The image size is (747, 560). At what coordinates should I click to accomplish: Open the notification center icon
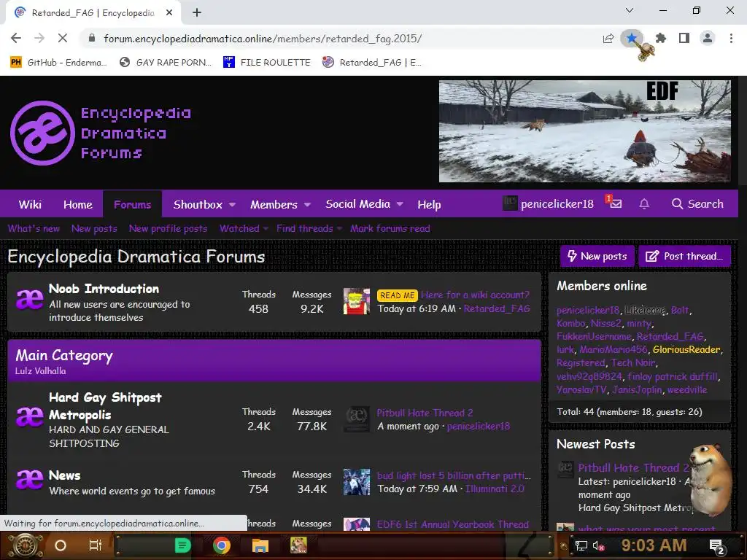pyautogui.click(x=716, y=546)
